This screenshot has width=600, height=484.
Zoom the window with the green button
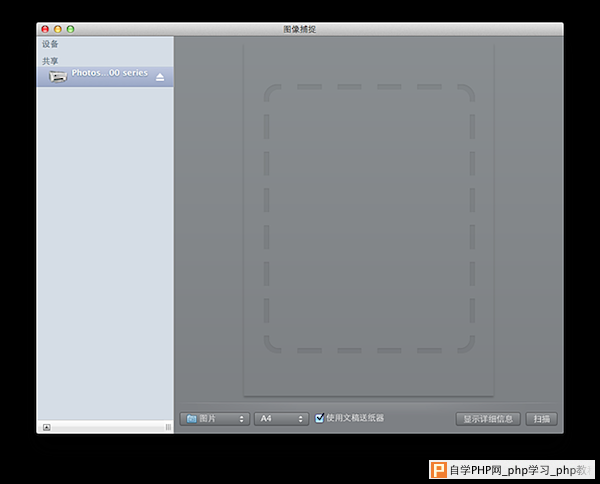[70, 29]
